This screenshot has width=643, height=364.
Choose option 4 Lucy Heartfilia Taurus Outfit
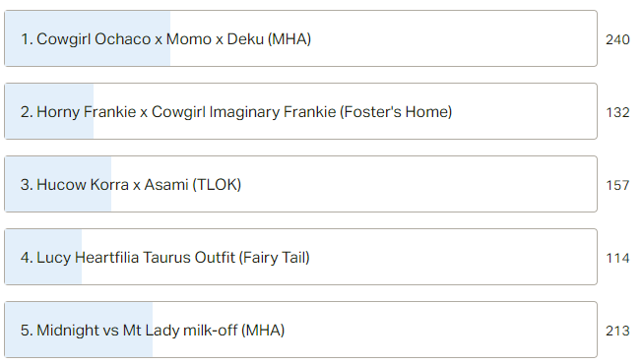click(300, 257)
